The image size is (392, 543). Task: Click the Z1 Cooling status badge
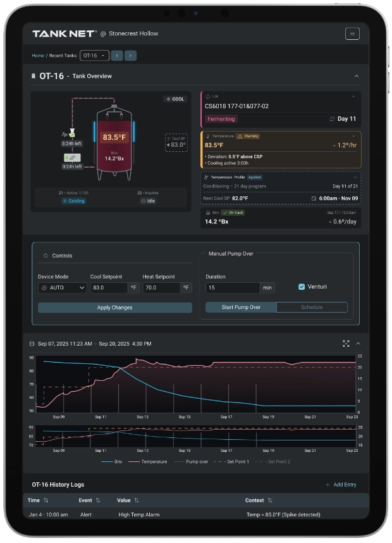coord(73,201)
